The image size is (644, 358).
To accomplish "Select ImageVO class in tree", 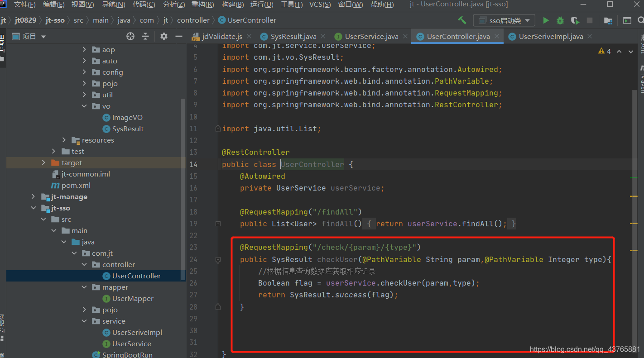I will (127, 117).
